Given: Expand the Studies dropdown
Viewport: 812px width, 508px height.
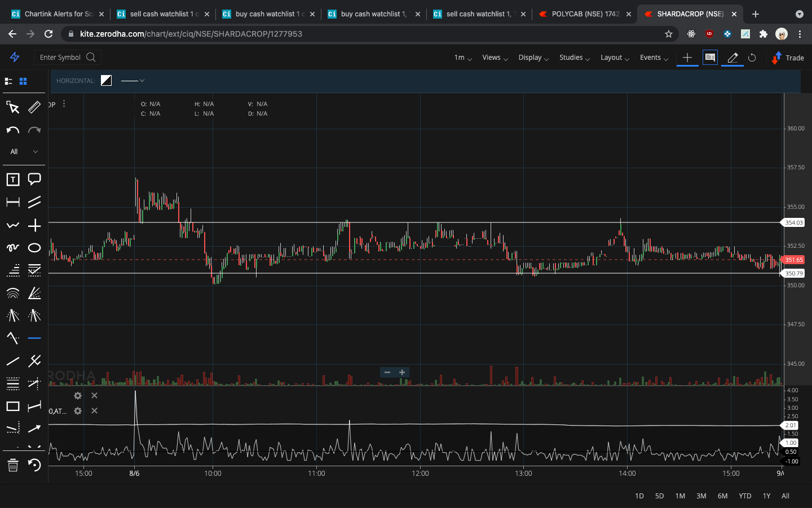Looking at the screenshot, I should tap(574, 58).
